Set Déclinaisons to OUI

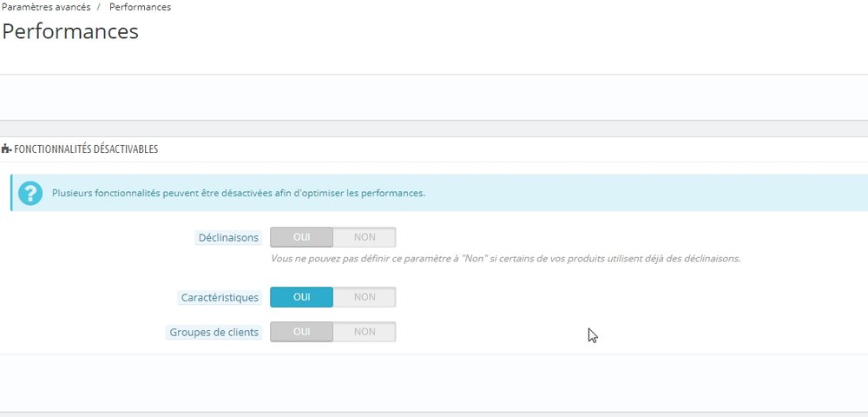click(301, 237)
